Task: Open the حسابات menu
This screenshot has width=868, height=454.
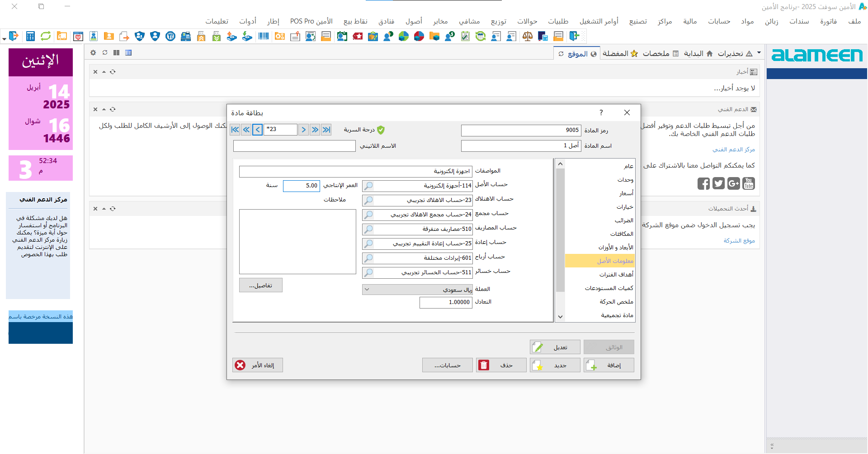Action: [x=719, y=21]
